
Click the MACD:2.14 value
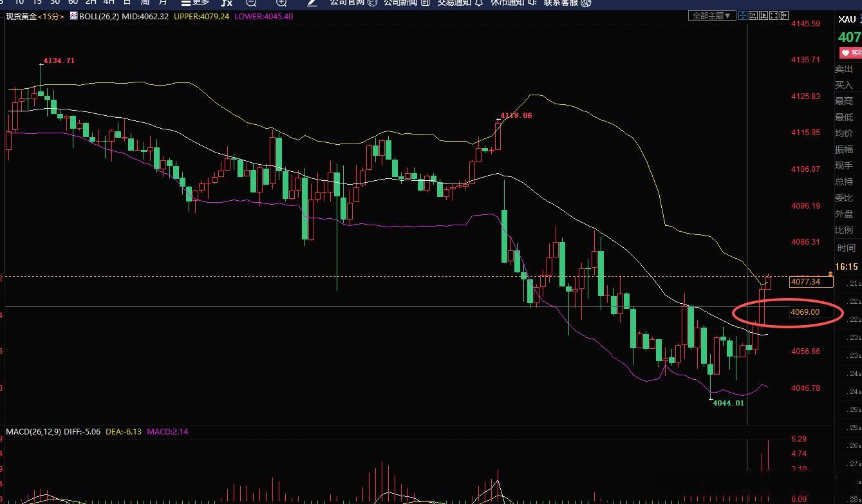[x=167, y=431]
